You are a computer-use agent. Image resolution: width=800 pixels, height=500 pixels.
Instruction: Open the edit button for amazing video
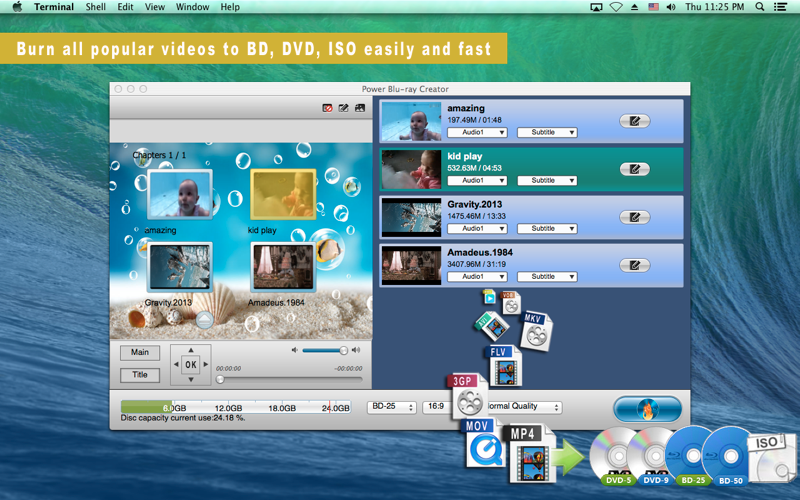pyautogui.click(x=635, y=121)
